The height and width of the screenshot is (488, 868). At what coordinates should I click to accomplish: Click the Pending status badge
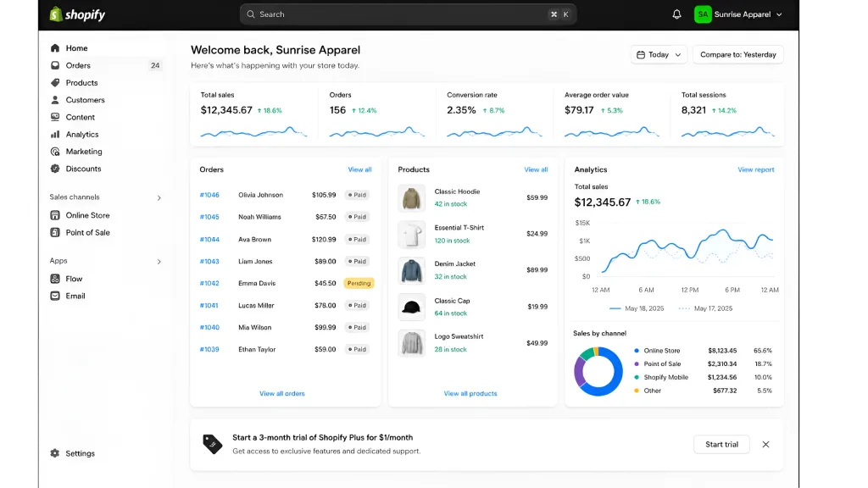(359, 283)
